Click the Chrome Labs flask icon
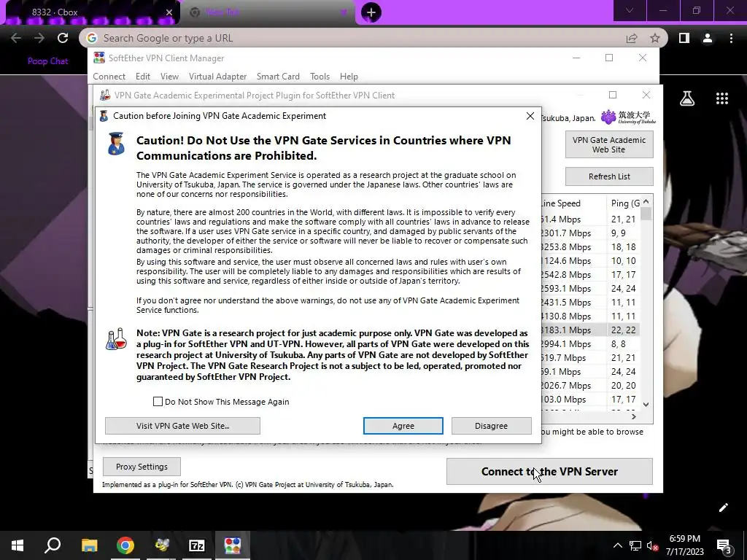Screen dimensions: 747x560 (687, 98)
